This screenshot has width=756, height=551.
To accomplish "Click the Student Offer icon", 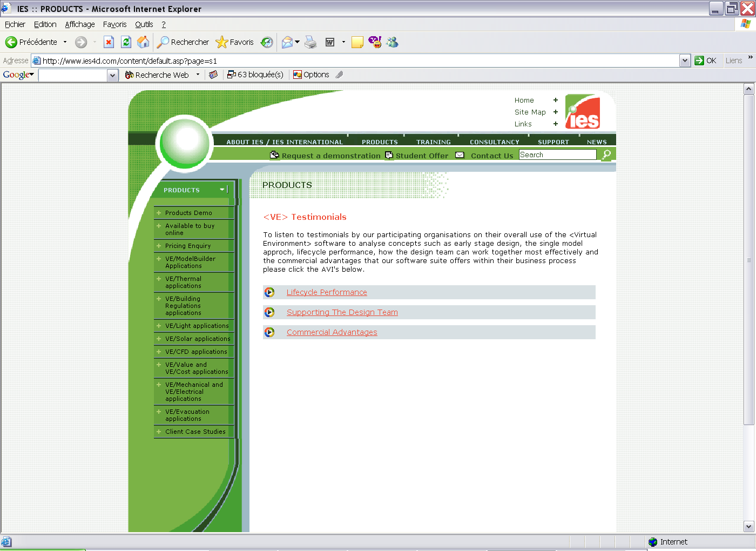I will pyautogui.click(x=389, y=156).
